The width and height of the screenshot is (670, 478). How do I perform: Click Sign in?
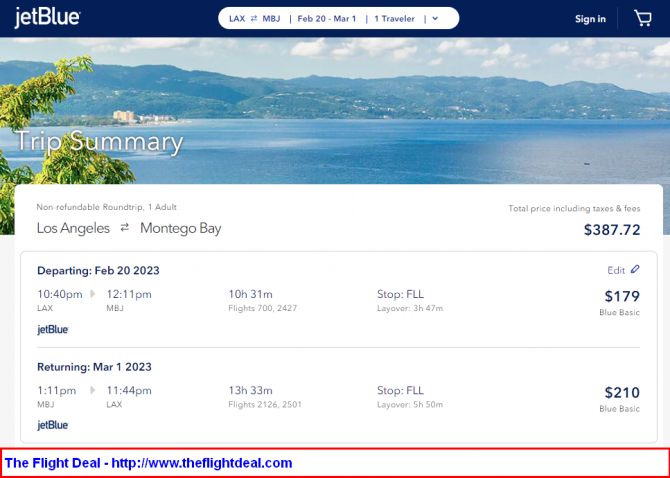click(590, 19)
